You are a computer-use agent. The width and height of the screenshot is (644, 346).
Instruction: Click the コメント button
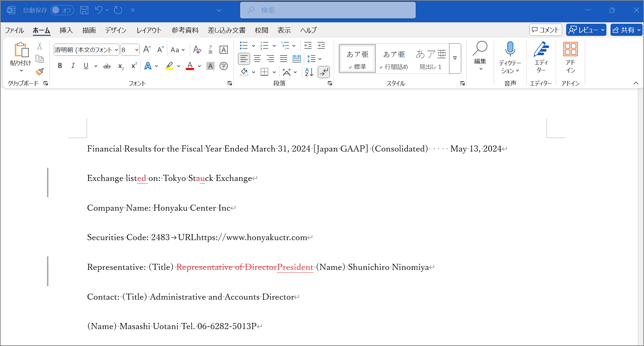[546, 30]
